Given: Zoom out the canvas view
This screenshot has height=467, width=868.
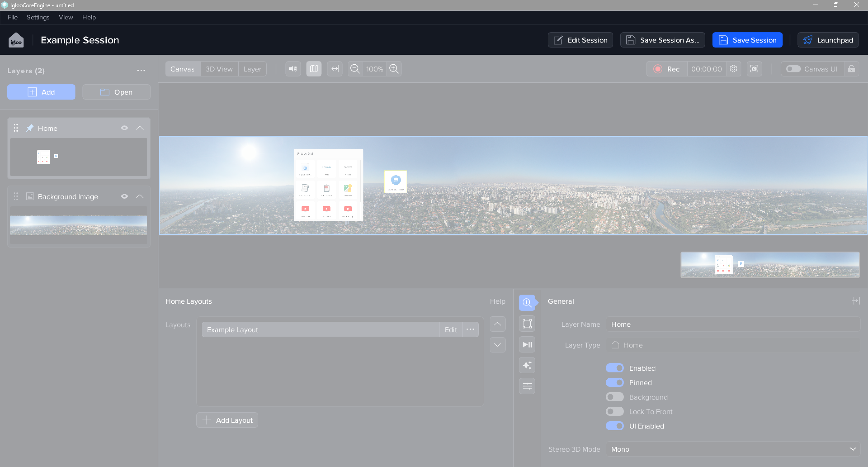Looking at the screenshot, I should pos(355,69).
